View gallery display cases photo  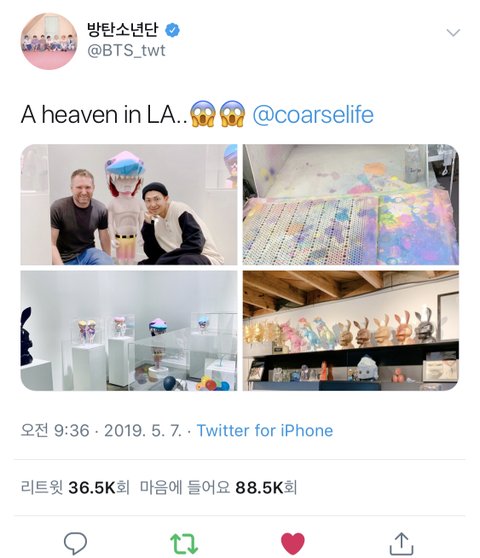point(129,331)
